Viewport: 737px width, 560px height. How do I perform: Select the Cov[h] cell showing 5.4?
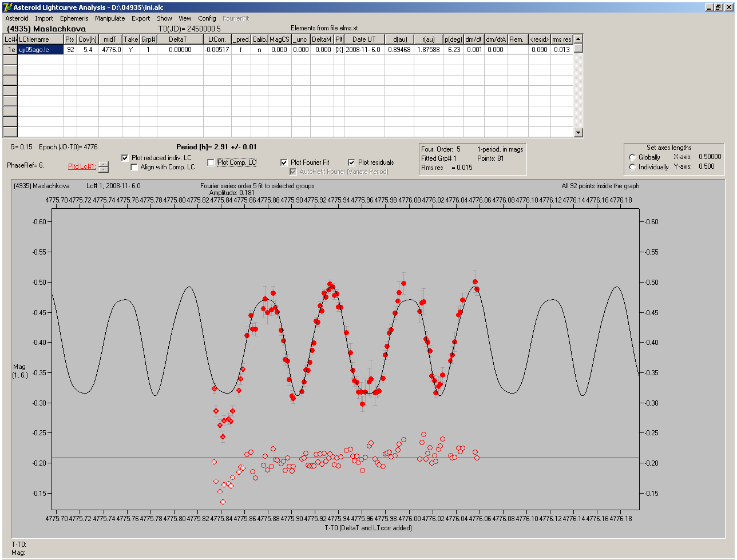click(88, 50)
